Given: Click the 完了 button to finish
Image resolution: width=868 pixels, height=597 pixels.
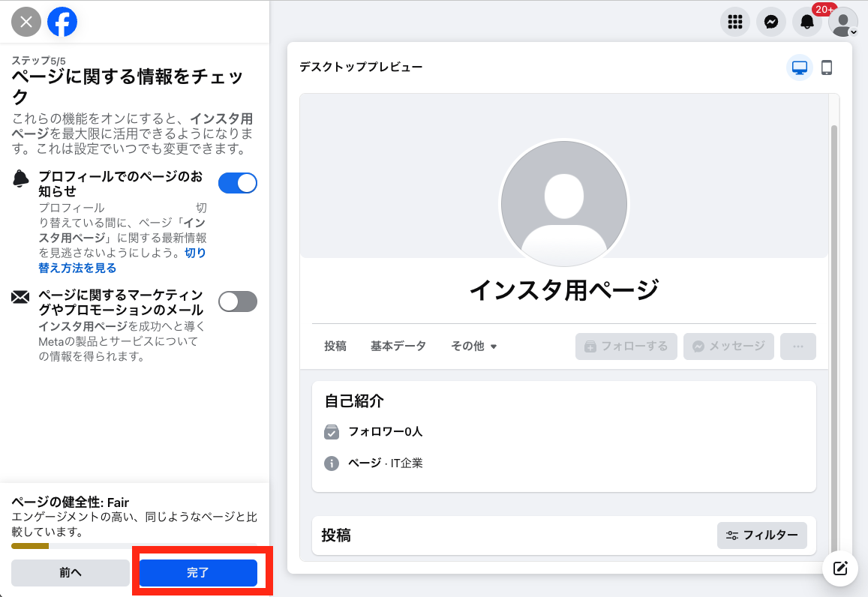Looking at the screenshot, I should click(x=199, y=572).
